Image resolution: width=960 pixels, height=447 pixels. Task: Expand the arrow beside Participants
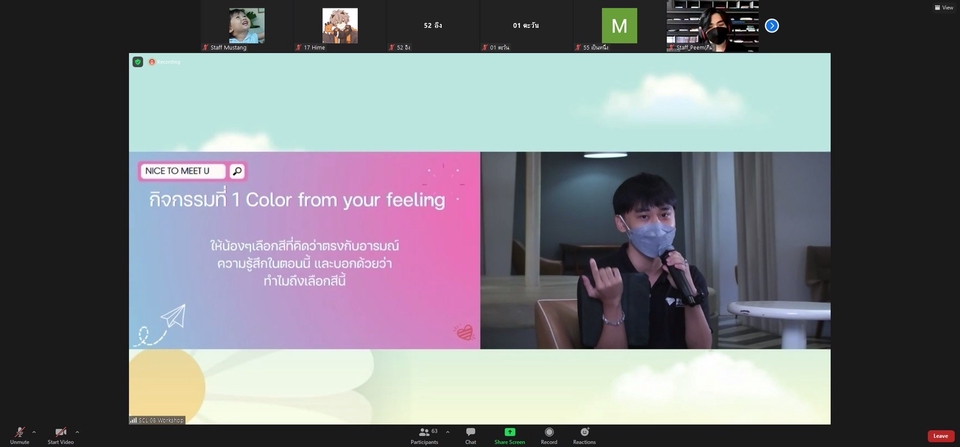tap(447, 432)
